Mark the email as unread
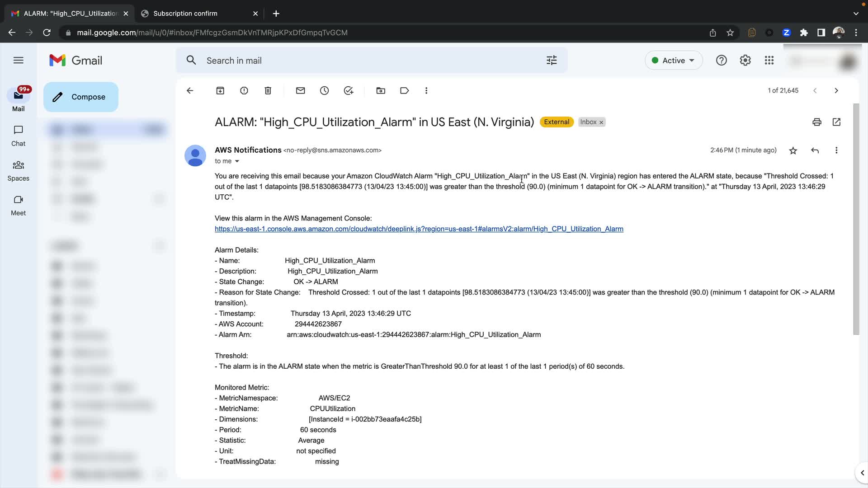This screenshot has height=488, width=868. [301, 91]
